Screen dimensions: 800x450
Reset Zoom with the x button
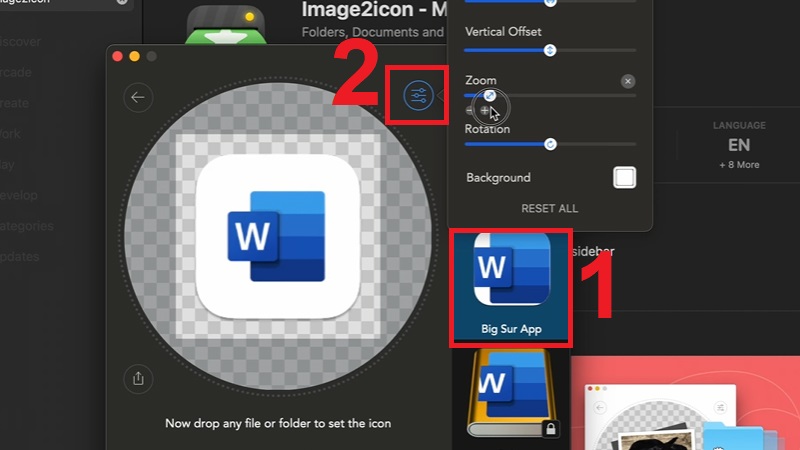pyautogui.click(x=628, y=81)
